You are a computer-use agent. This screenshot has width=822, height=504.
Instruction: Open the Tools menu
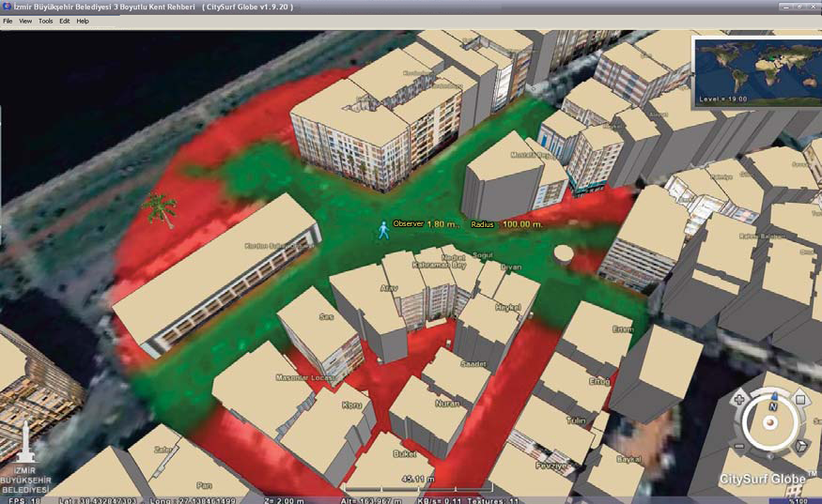(46, 21)
